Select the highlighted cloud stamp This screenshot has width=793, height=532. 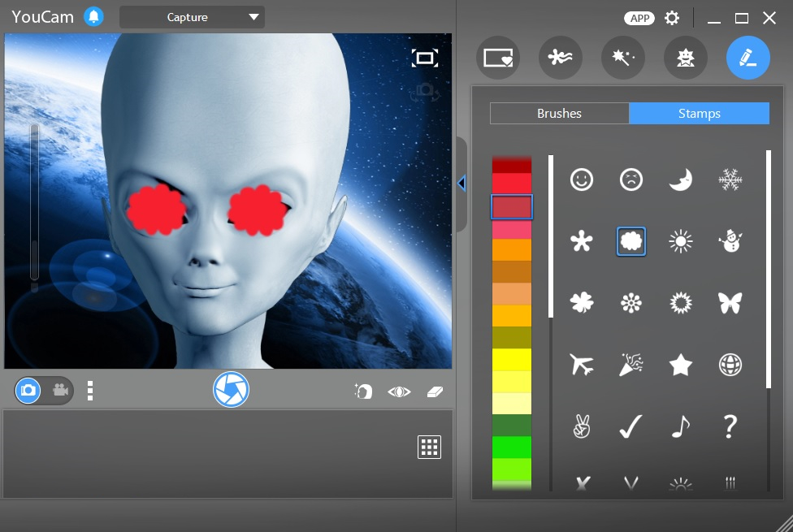point(630,241)
